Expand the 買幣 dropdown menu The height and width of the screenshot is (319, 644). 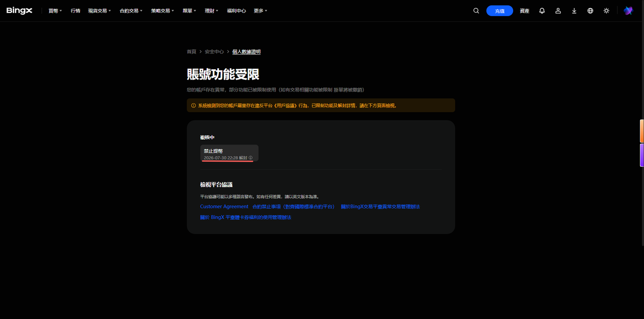pyautogui.click(x=55, y=11)
